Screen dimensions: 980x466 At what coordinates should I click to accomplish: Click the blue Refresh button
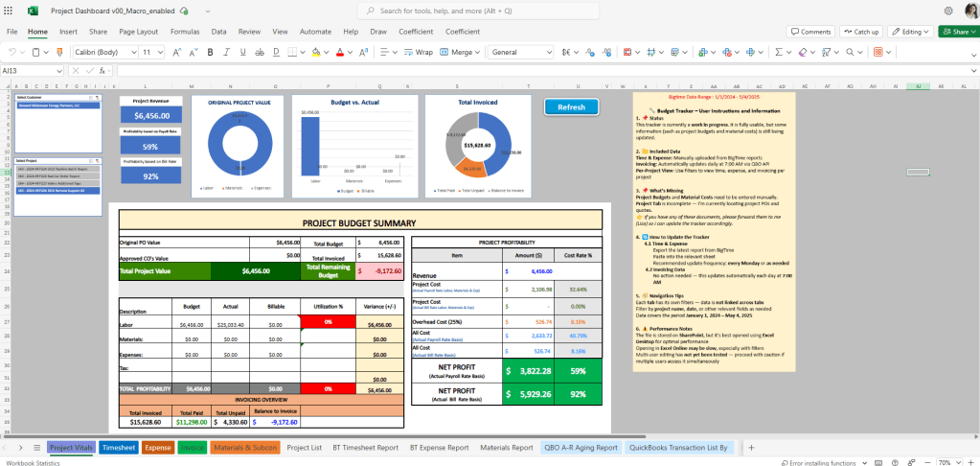[571, 107]
